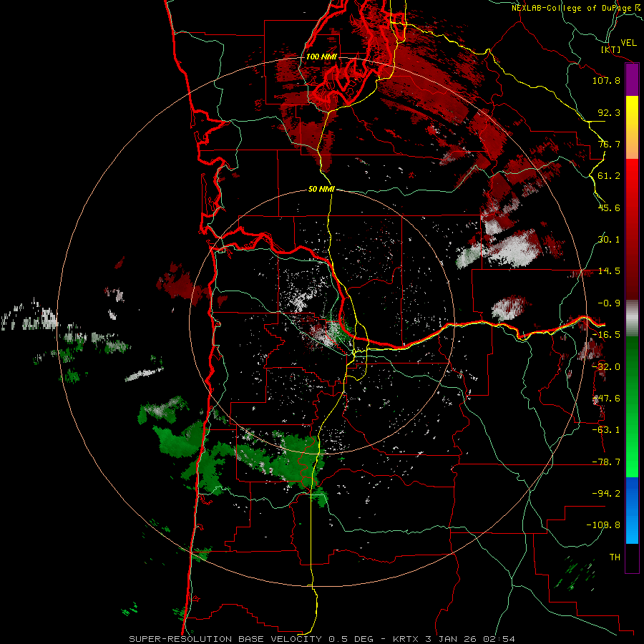Select the -47.6 legend value
The height and width of the screenshot is (644, 644).
(x=606, y=399)
